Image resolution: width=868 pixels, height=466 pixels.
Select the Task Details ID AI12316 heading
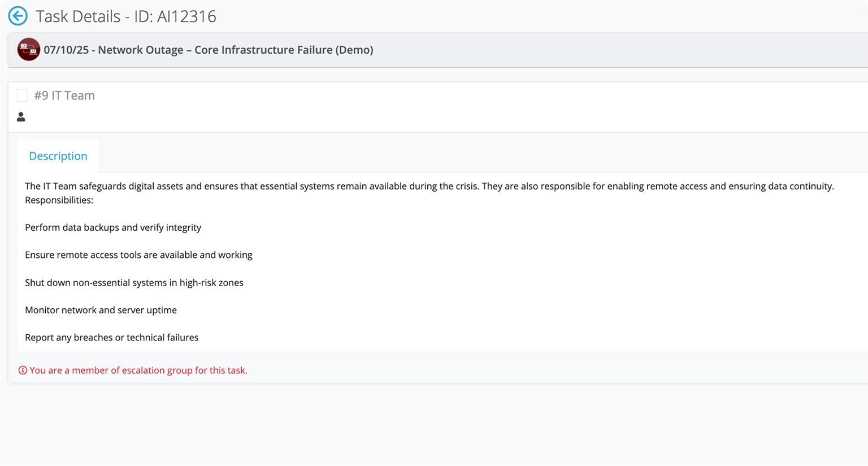click(x=126, y=16)
